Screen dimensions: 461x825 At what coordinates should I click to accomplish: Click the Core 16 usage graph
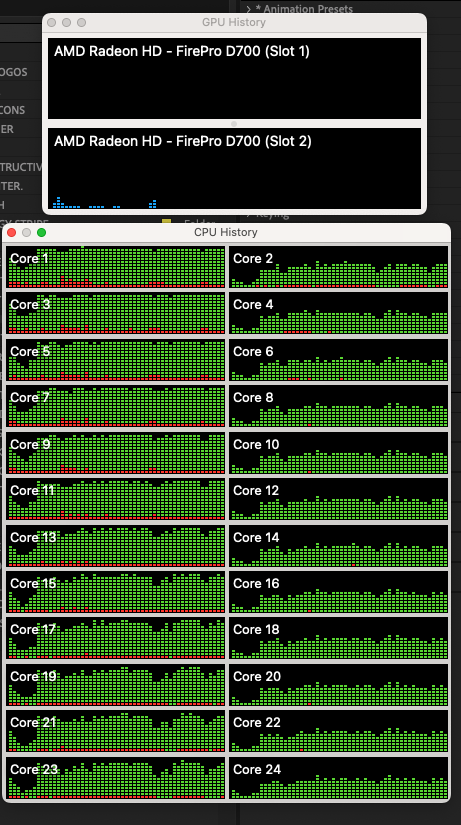[x=338, y=592]
